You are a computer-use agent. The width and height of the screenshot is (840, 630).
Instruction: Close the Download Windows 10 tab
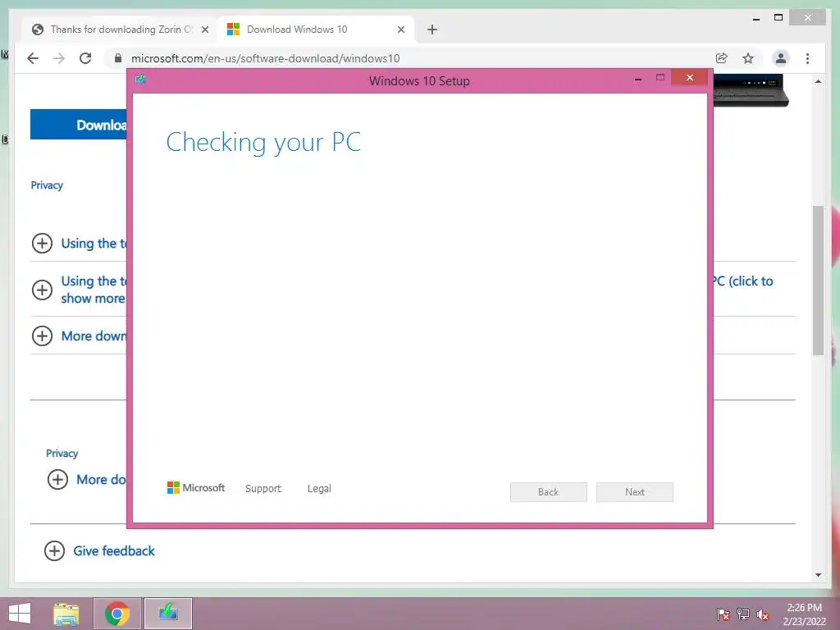tap(400, 30)
